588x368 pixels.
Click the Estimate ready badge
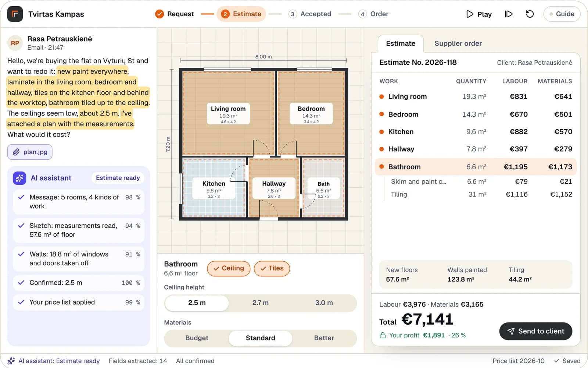pyautogui.click(x=118, y=178)
